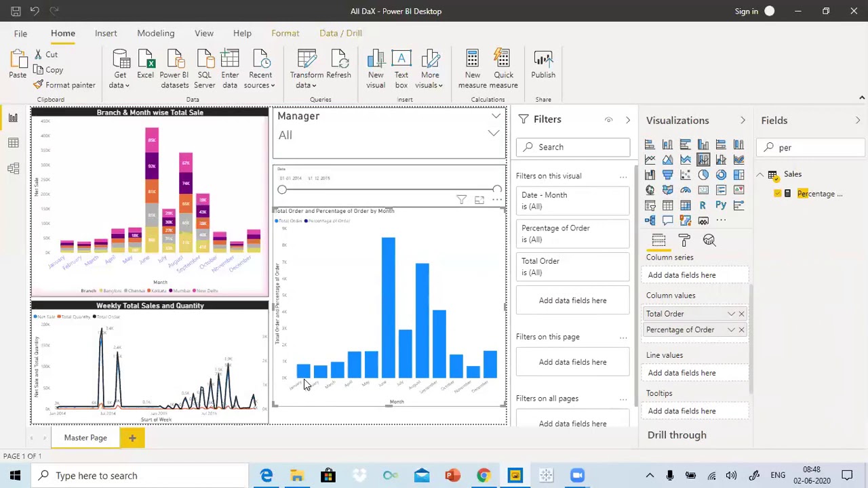Collapse the Fields pane
Screen dimensions: 868x488
click(858, 121)
